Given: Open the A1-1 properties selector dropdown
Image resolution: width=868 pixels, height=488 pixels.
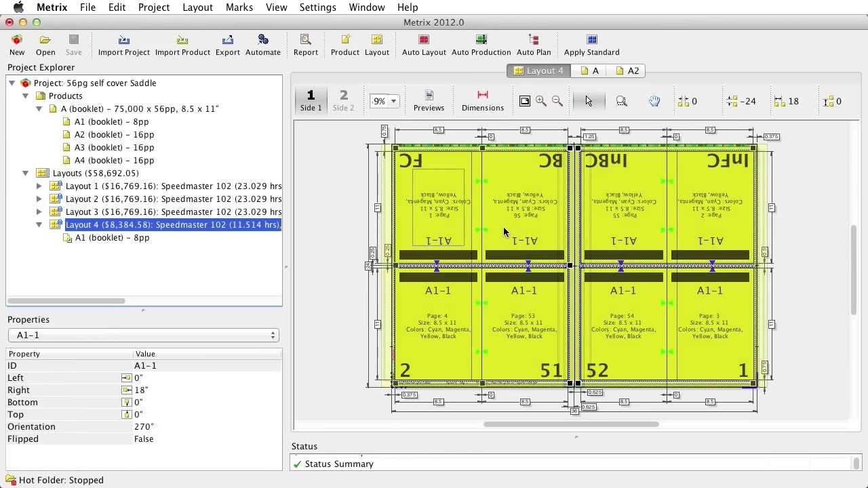Looking at the screenshot, I should click(144, 335).
